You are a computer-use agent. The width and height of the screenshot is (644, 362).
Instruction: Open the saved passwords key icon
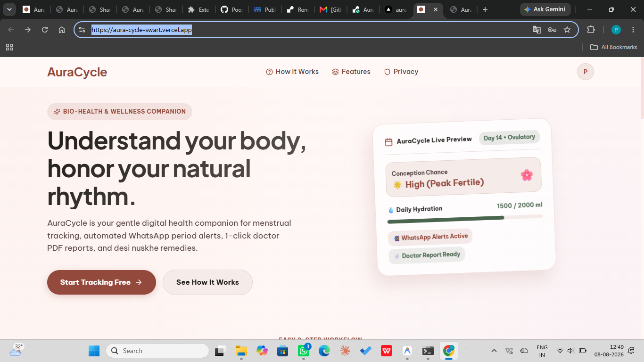[552, 30]
